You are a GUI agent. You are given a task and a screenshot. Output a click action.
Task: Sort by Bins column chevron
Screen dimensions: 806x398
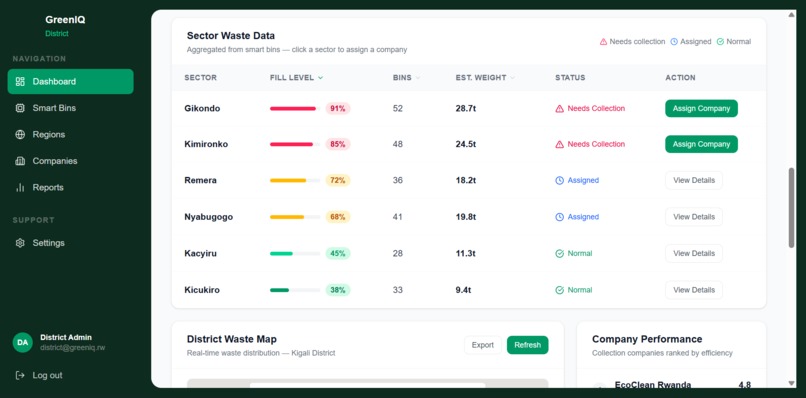[x=418, y=78]
